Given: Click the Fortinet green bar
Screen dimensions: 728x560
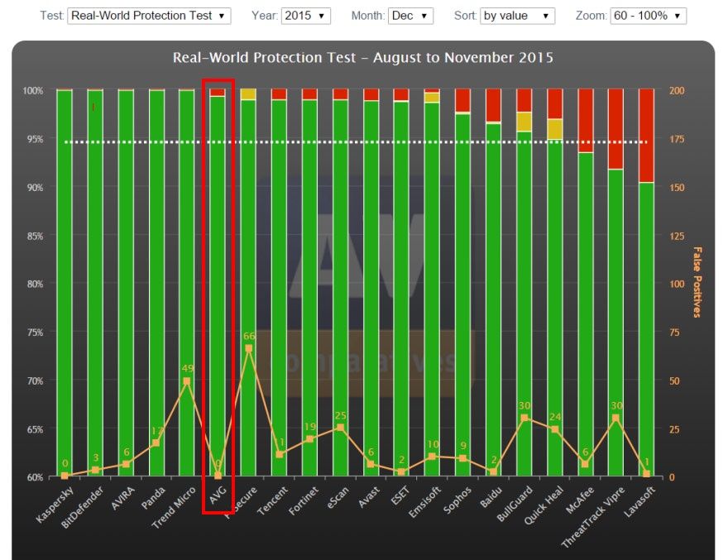Looking at the screenshot, I should click(x=309, y=287).
